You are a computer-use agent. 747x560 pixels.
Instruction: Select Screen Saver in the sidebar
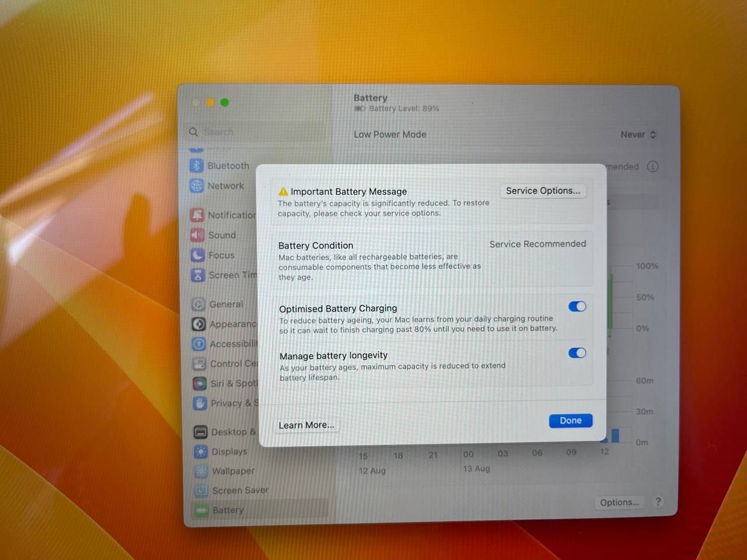coord(260,491)
